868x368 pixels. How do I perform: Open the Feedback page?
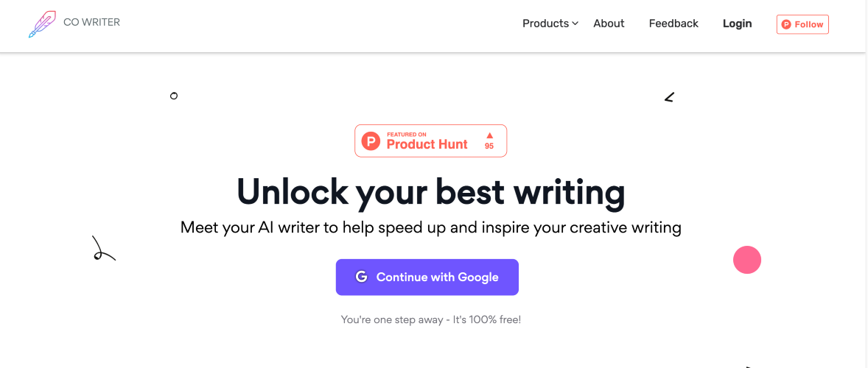(673, 24)
